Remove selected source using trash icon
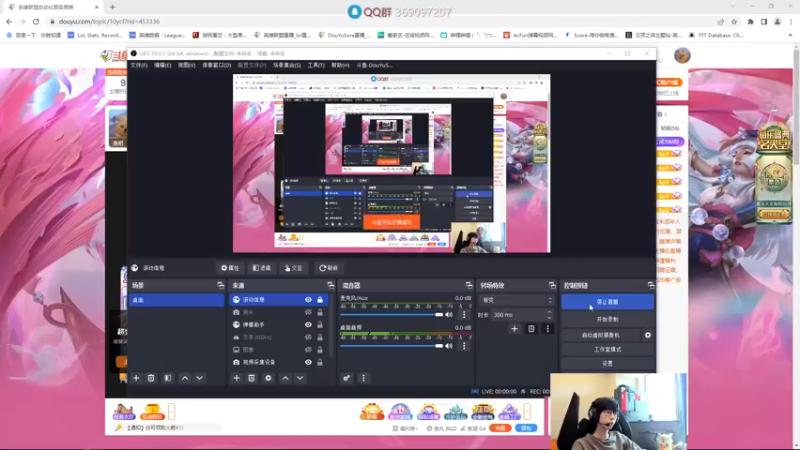This screenshot has height=450, width=800. [252, 378]
